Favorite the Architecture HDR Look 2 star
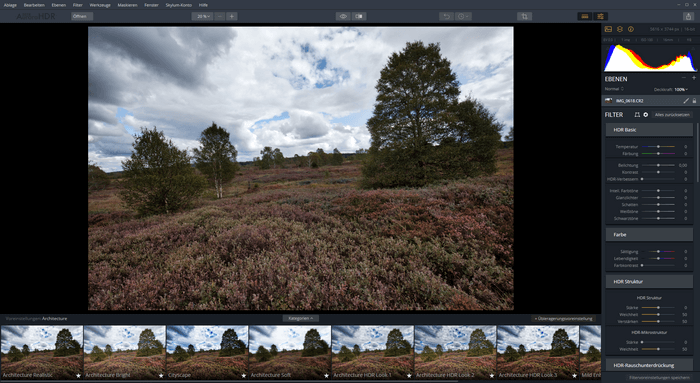Viewport: 700px width, 383px height. click(492, 375)
